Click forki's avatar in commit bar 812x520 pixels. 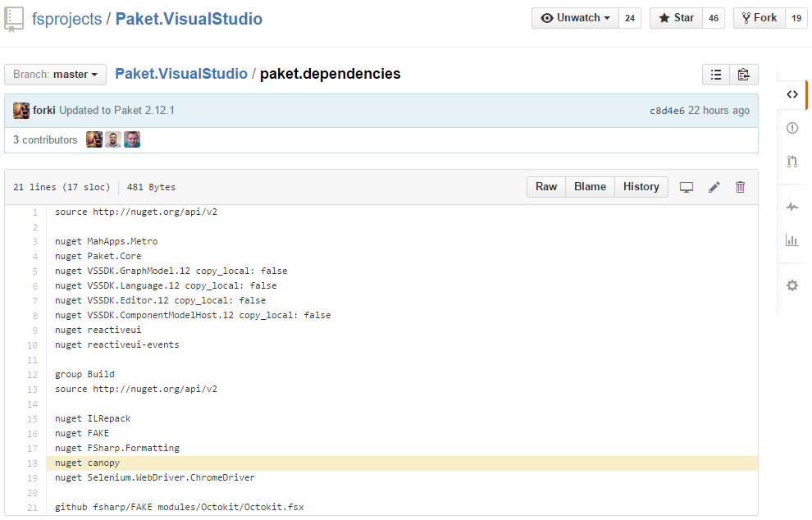(21, 111)
